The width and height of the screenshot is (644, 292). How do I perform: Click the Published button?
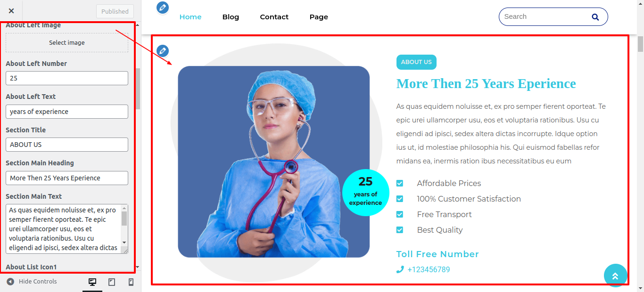click(115, 11)
